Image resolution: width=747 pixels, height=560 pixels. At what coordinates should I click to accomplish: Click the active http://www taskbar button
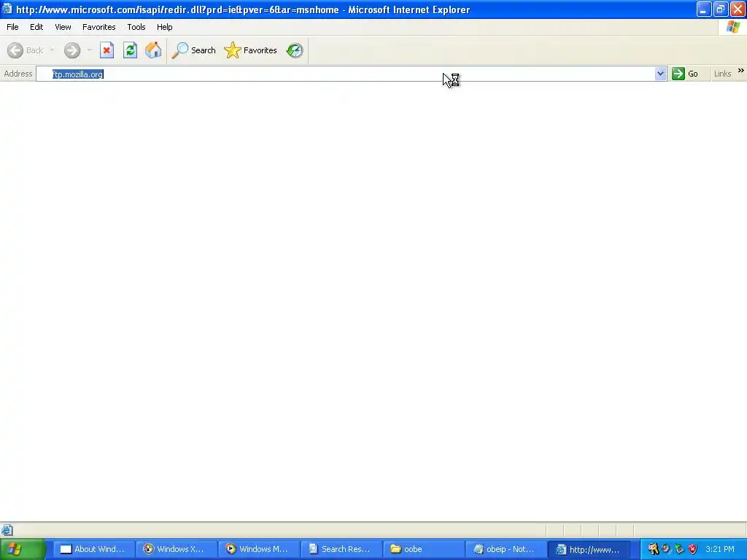click(x=589, y=549)
